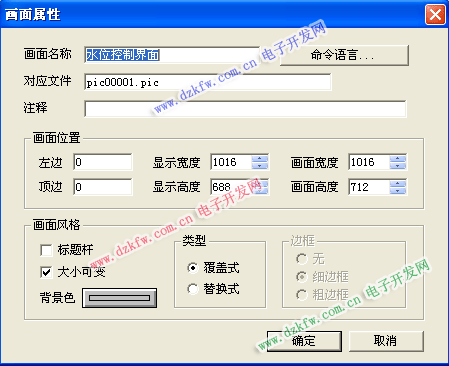Select the 替换式 type radio button
The image size is (449, 366).
[193, 289]
